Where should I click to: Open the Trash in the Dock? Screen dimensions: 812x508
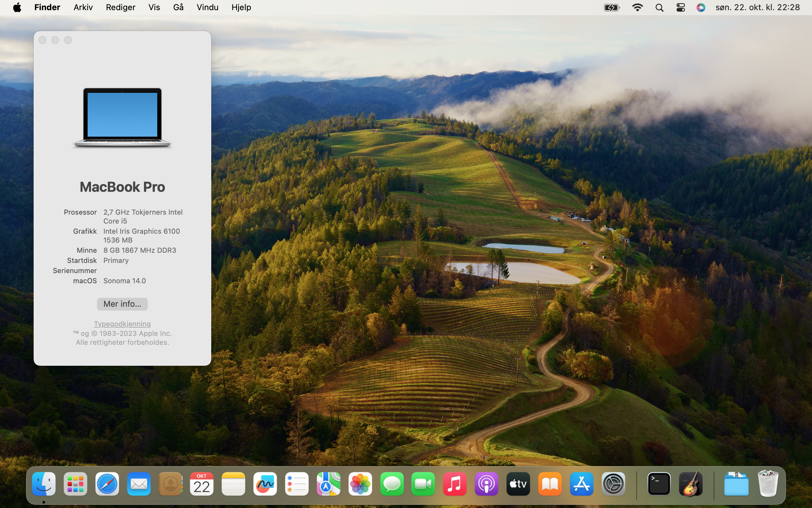768,484
